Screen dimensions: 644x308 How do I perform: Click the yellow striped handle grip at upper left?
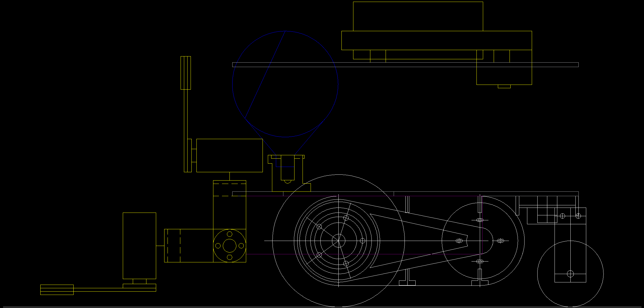coord(186,73)
